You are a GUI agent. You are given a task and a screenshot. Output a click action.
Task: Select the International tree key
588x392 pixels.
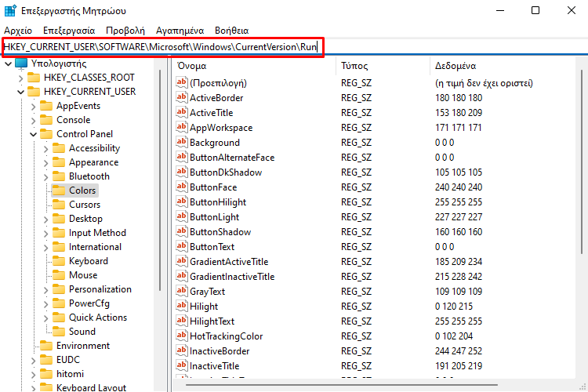(95, 247)
